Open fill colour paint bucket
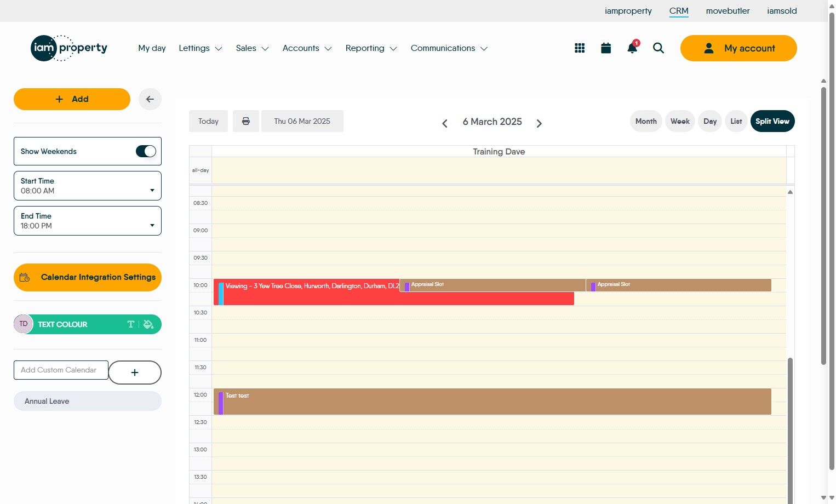This screenshot has height=504, width=836. (148, 324)
